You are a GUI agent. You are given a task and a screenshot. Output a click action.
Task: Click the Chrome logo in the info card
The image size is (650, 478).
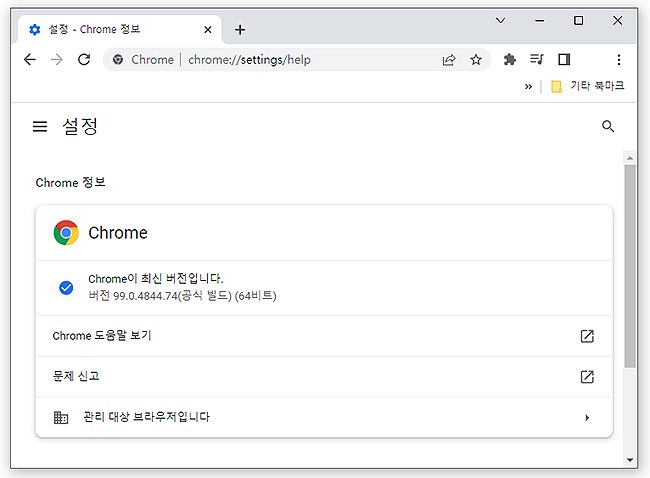(x=66, y=233)
